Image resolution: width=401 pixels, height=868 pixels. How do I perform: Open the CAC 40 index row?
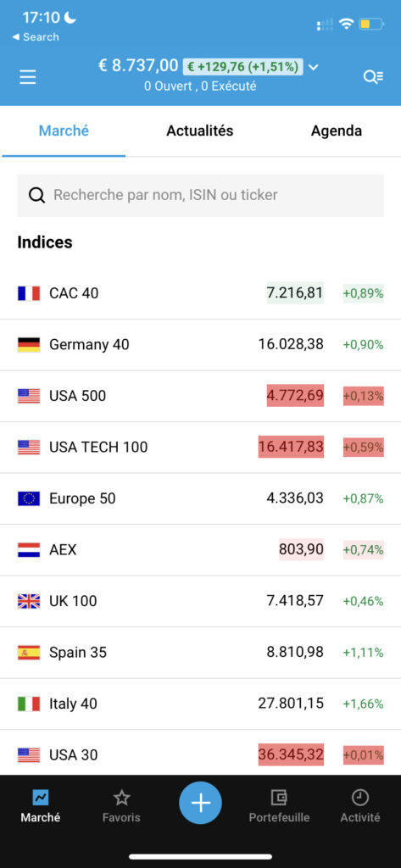pos(200,293)
